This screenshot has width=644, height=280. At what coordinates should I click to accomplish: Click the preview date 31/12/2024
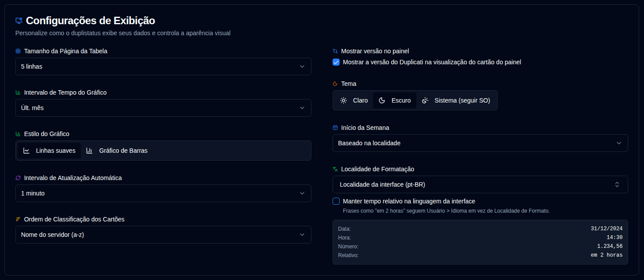click(x=607, y=229)
